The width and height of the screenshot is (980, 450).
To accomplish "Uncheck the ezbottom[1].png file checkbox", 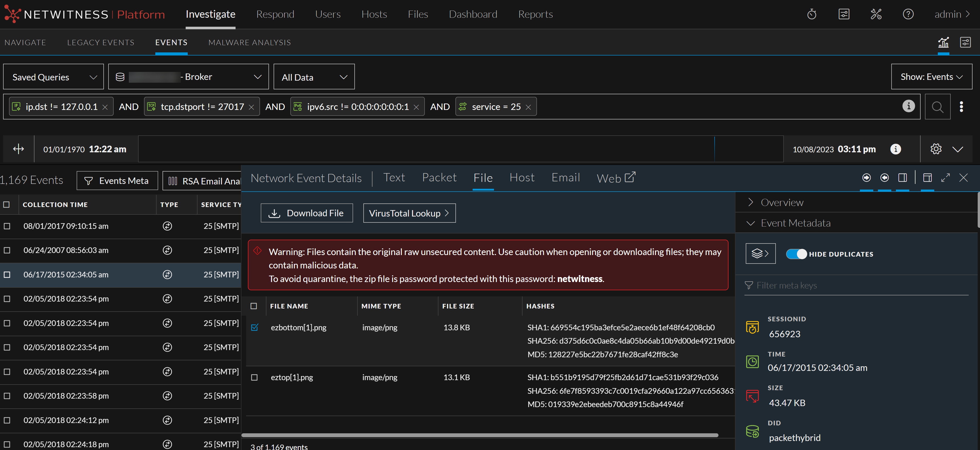I will [255, 327].
